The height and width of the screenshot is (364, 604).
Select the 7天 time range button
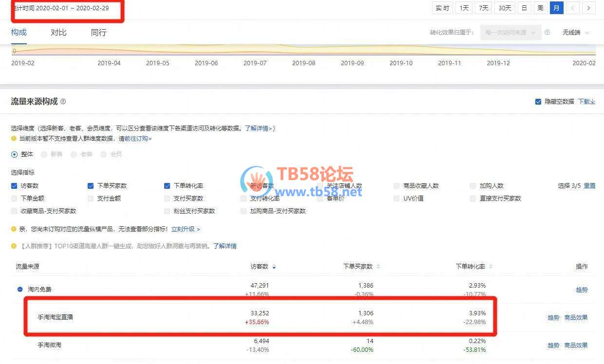click(x=483, y=8)
